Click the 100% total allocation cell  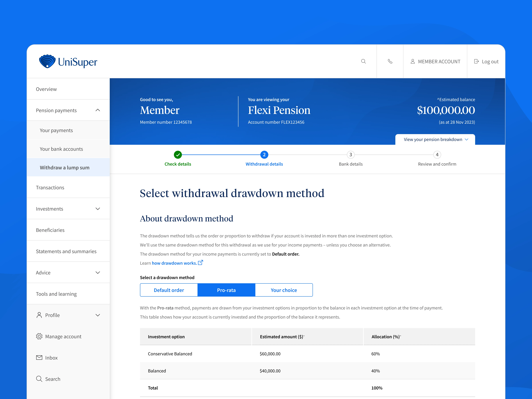tap(377, 388)
